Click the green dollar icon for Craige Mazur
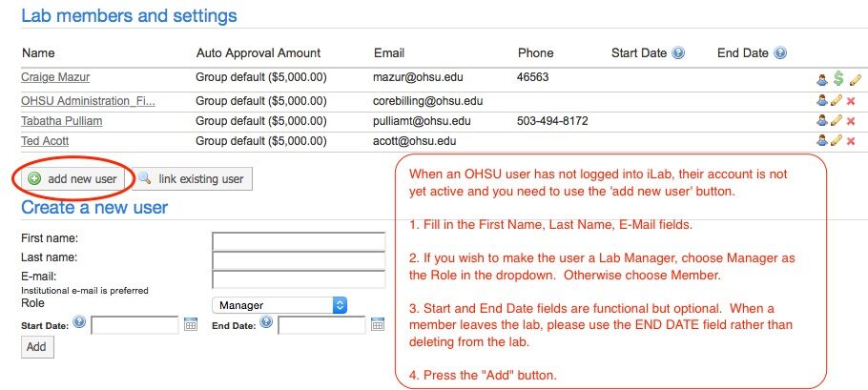Image resolution: width=868 pixels, height=390 pixels. tap(837, 78)
